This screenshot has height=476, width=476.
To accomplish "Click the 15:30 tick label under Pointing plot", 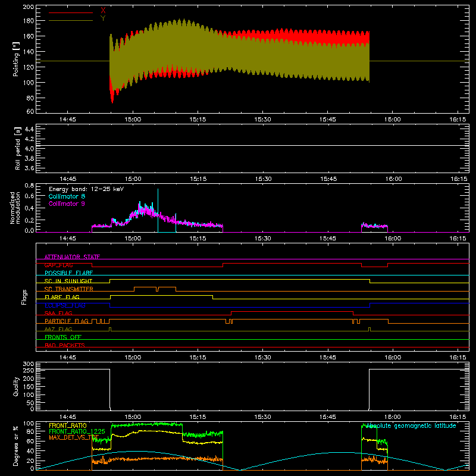I will pos(262,120).
